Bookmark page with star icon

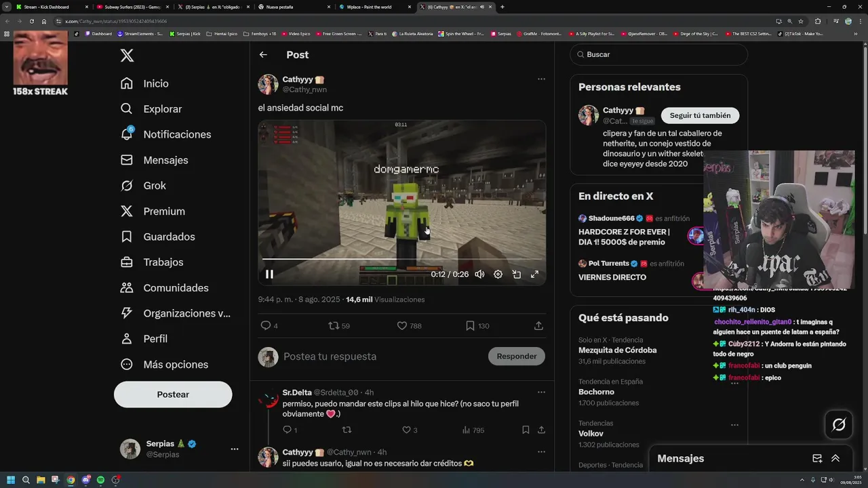801,21
